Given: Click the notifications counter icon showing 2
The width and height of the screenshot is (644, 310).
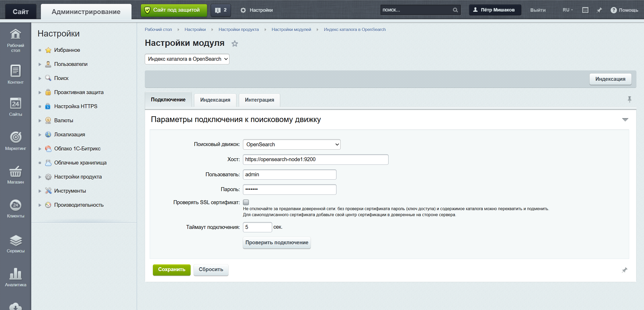Looking at the screenshot, I should coord(221,10).
